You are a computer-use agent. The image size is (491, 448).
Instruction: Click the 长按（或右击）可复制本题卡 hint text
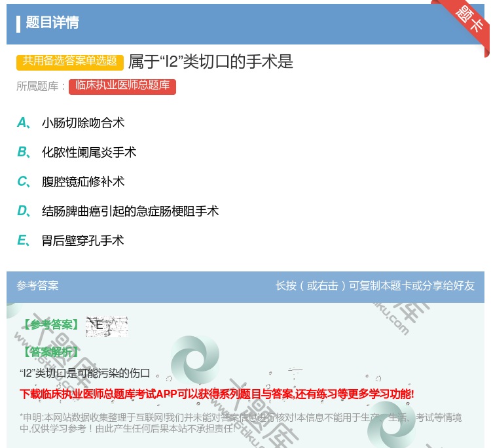tap(375, 286)
